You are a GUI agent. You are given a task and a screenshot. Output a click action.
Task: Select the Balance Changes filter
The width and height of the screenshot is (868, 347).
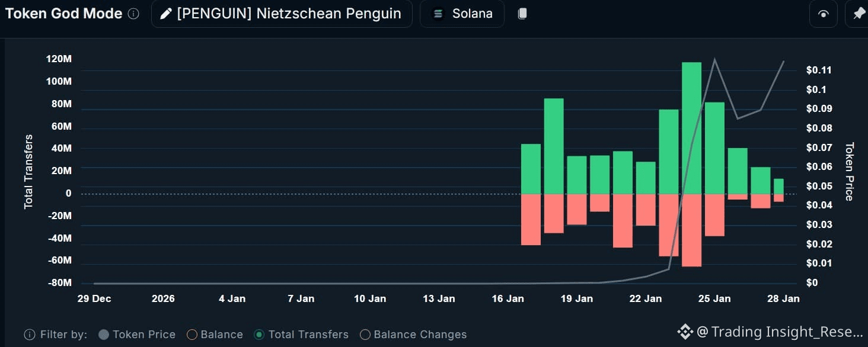pyautogui.click(x=365, y=335)
